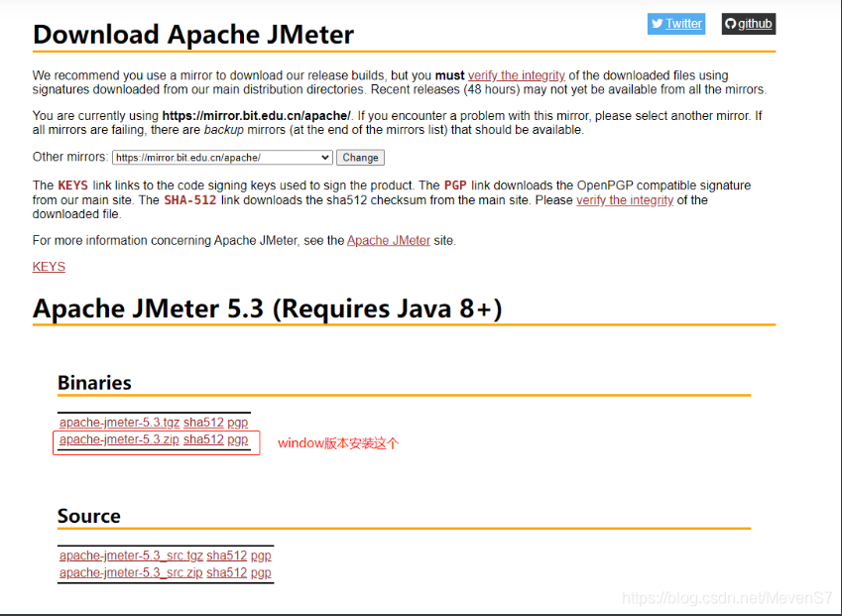Open sha512 link for apache-jmeter-5.3.tgz
The width and height of the screenshot is (842, 616).
(x=203, y=423)
